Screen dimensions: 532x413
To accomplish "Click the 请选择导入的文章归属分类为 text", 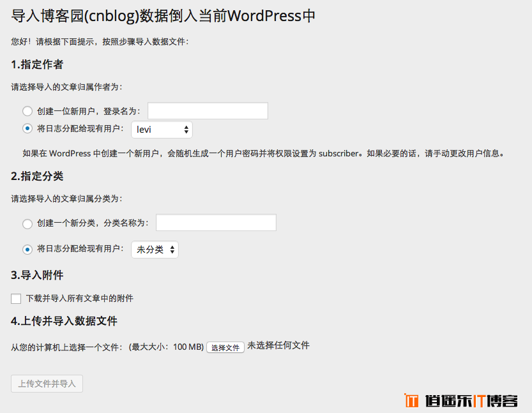I will 66,199.
